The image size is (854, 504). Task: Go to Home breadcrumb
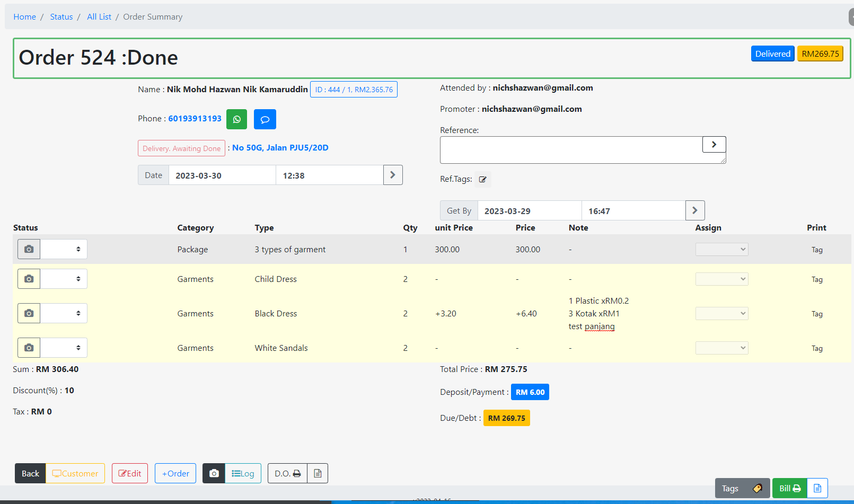pyautogui.click(x=24, y=17)
